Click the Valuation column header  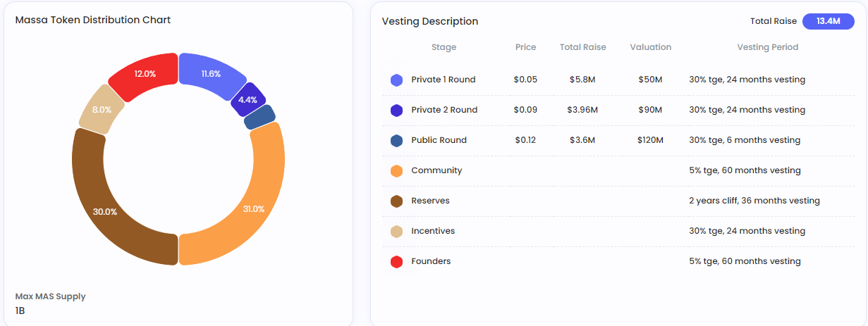tap(650, 47)
